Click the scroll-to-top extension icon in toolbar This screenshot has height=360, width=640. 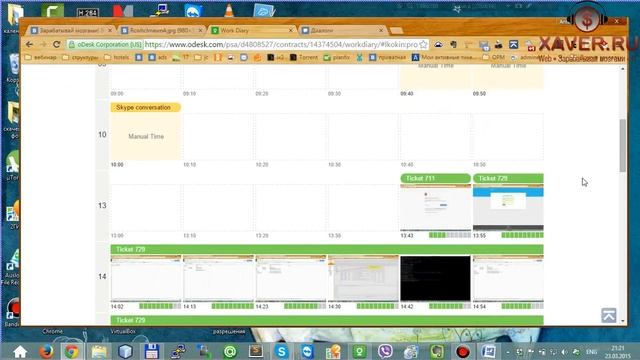click(x=513, y=44)
